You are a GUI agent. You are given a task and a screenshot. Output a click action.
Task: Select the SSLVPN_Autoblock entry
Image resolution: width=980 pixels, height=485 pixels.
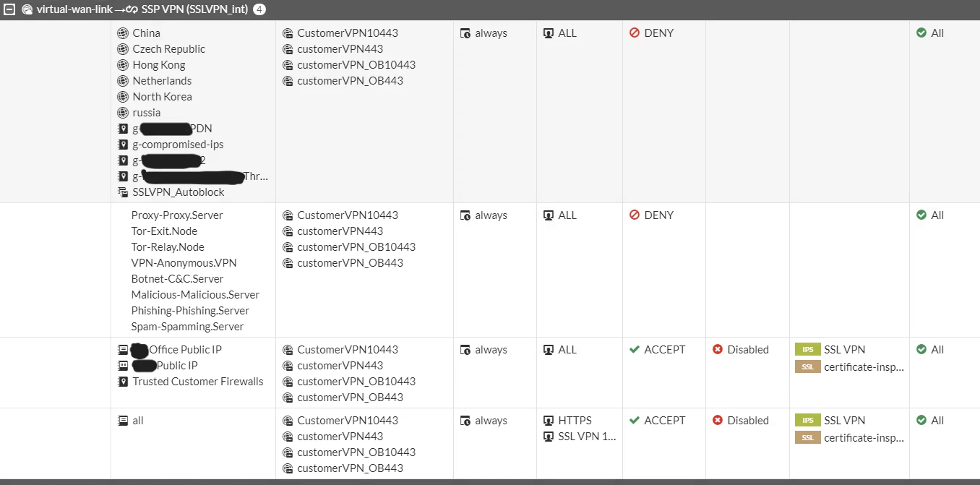point(179,192)
